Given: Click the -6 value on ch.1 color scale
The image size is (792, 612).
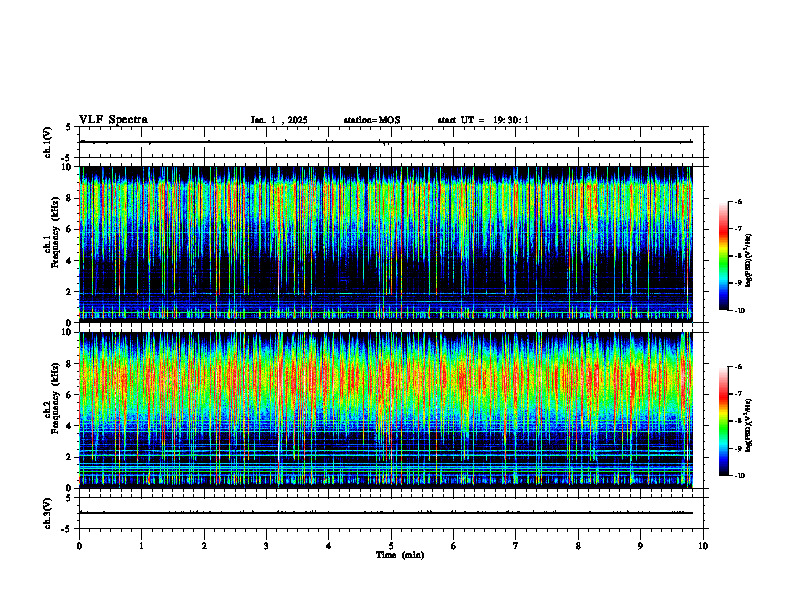Looking at the screenshot, I should pos(738,202).
